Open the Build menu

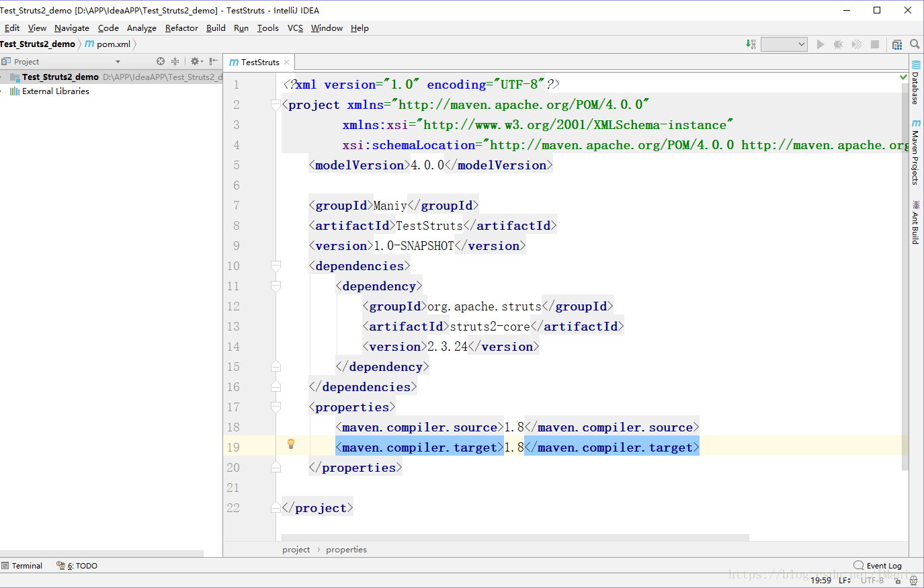[x=216, y=28]
